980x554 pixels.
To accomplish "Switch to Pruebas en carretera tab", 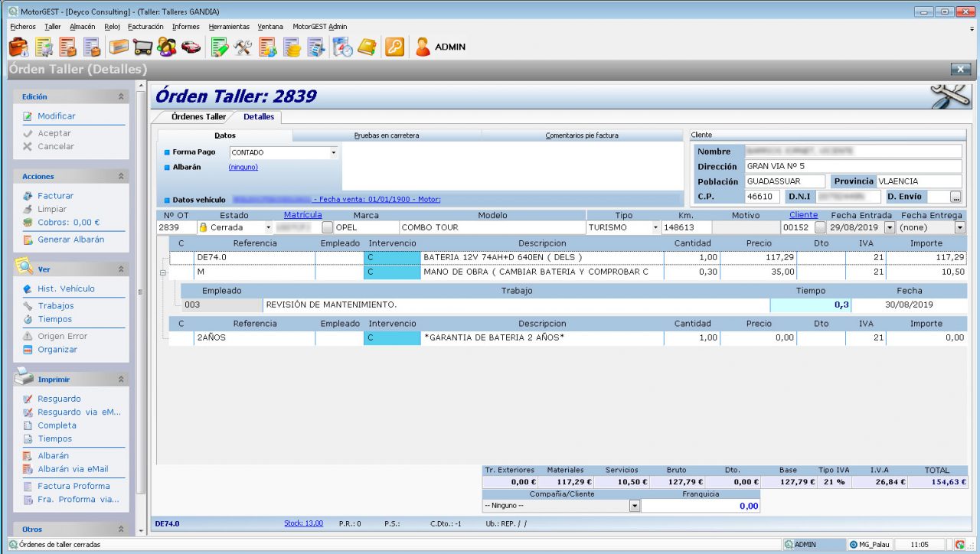I will [387, 135].
